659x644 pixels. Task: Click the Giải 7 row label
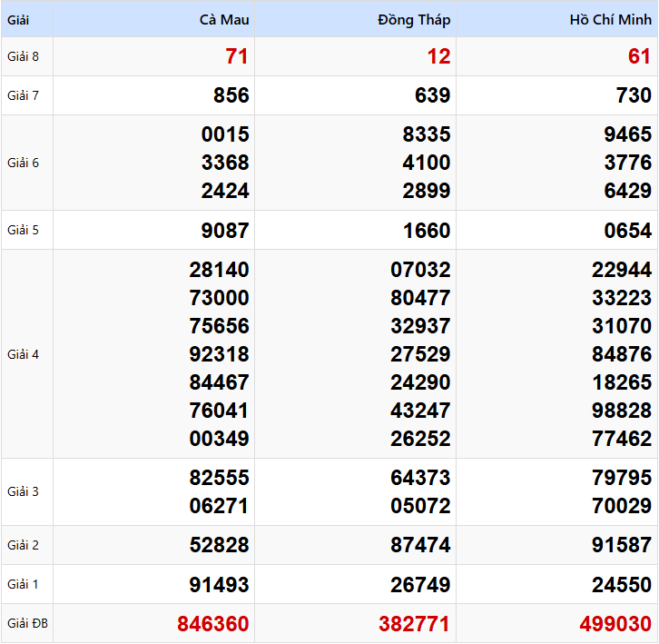(x=23, y=95)
